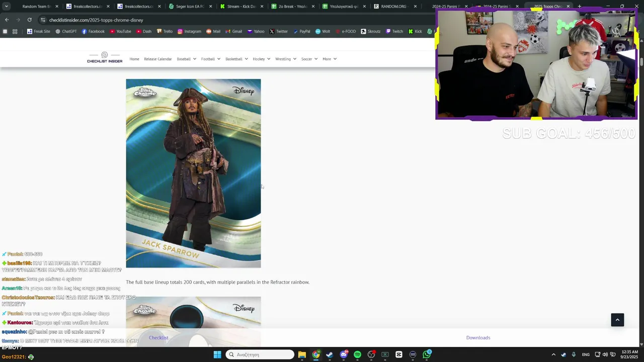Open the PayPal bookmark
This screenshot has width=644, height=362.
(x=301, y=31)
